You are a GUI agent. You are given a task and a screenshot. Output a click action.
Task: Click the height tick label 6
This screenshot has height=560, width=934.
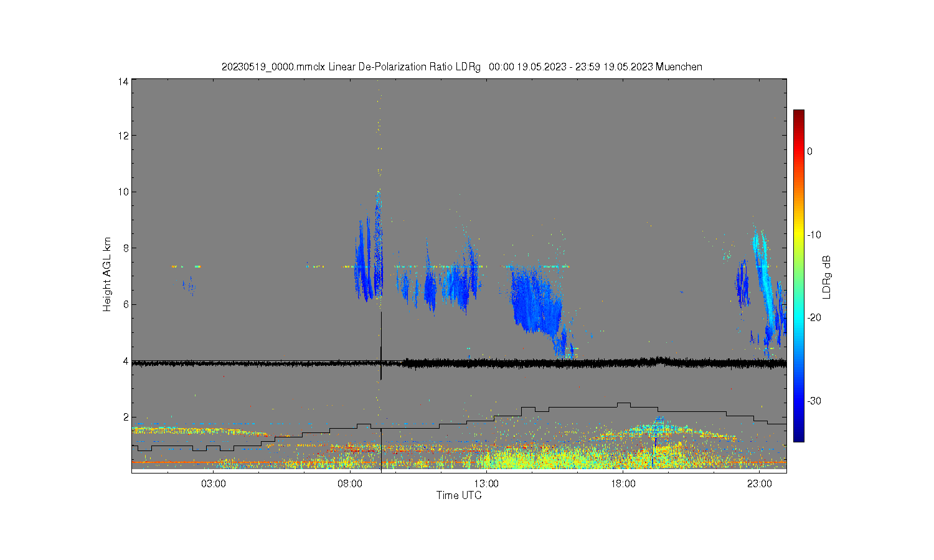click(126, 304)
